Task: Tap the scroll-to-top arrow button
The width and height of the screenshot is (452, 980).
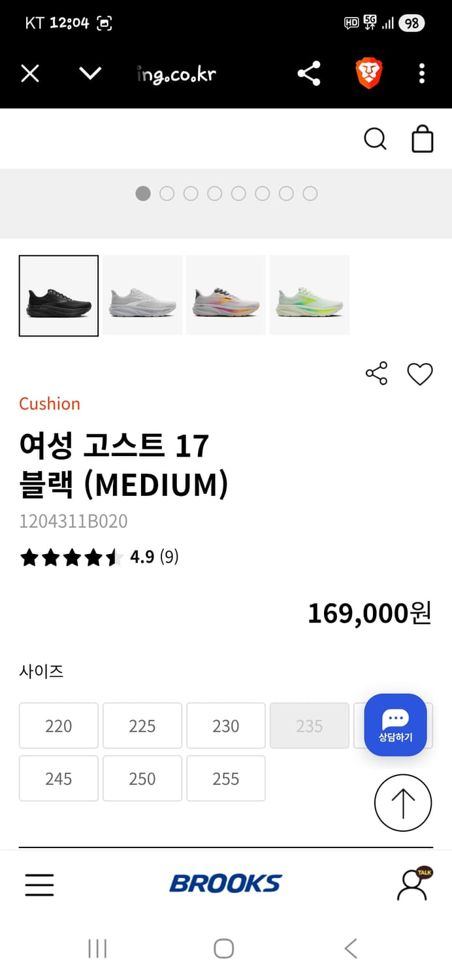Action: [x=403, y=803]
